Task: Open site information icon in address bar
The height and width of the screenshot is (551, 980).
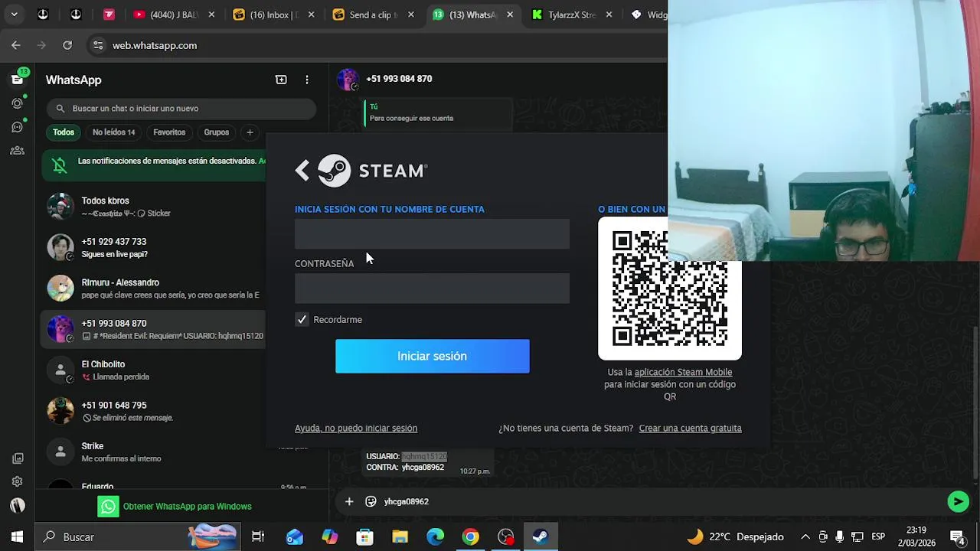Action: click(x=98, y=45)
